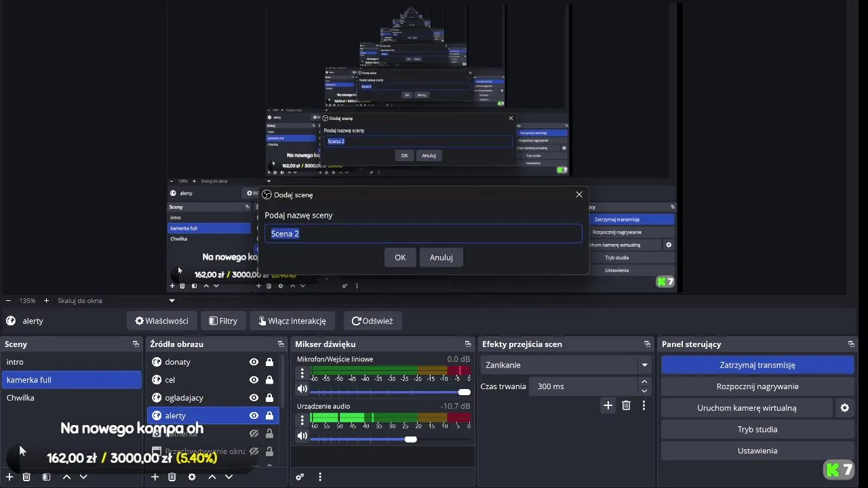Click Uruchom kamerę wirtualną button
868x488 pixels.
747,408
